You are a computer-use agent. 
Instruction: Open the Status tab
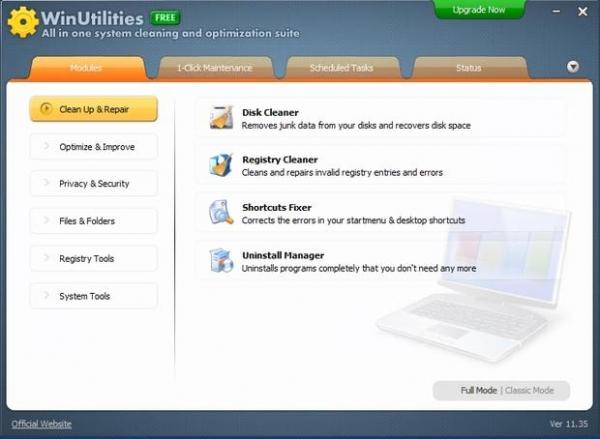tap(469, 68)
